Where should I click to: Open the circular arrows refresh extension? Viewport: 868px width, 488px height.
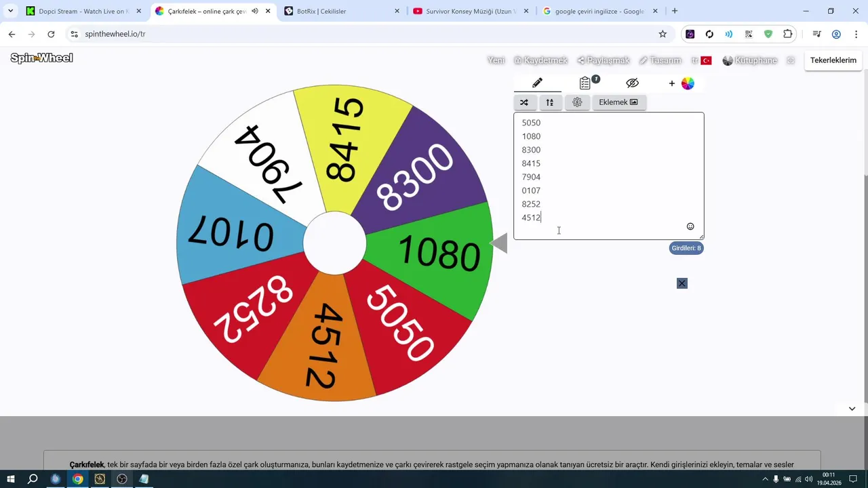709,34
